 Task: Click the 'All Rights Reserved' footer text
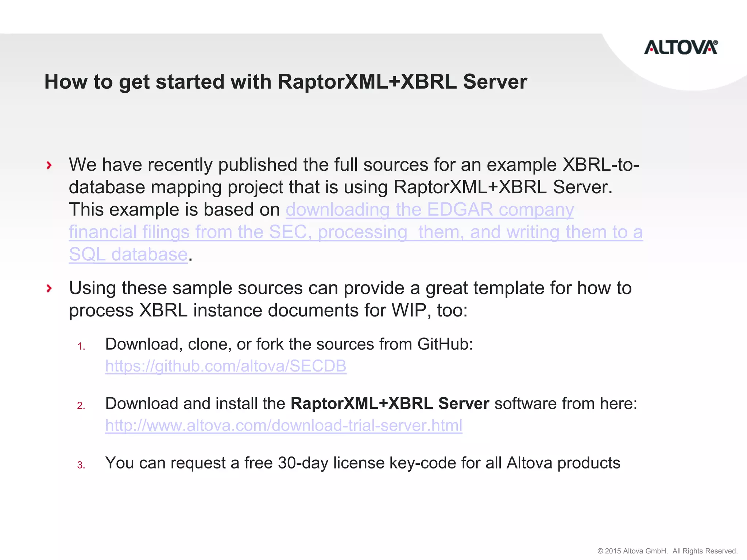coord(705,551)
